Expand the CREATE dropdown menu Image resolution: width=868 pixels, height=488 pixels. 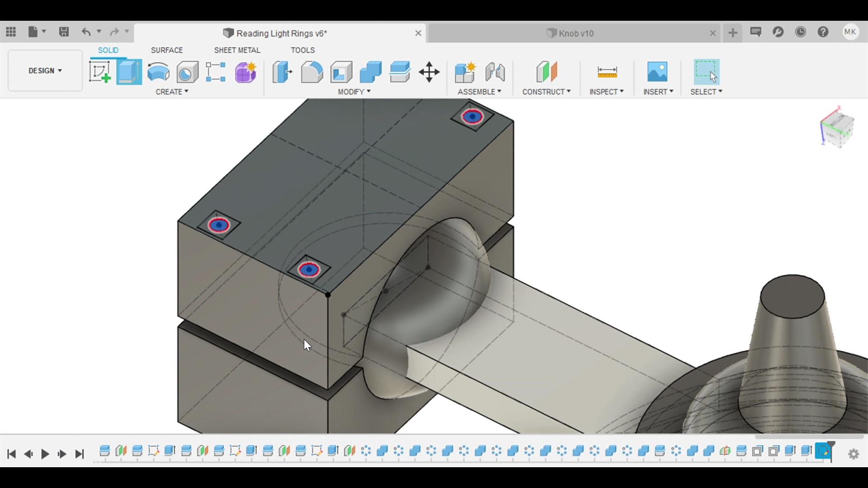(x=172, y=92)
